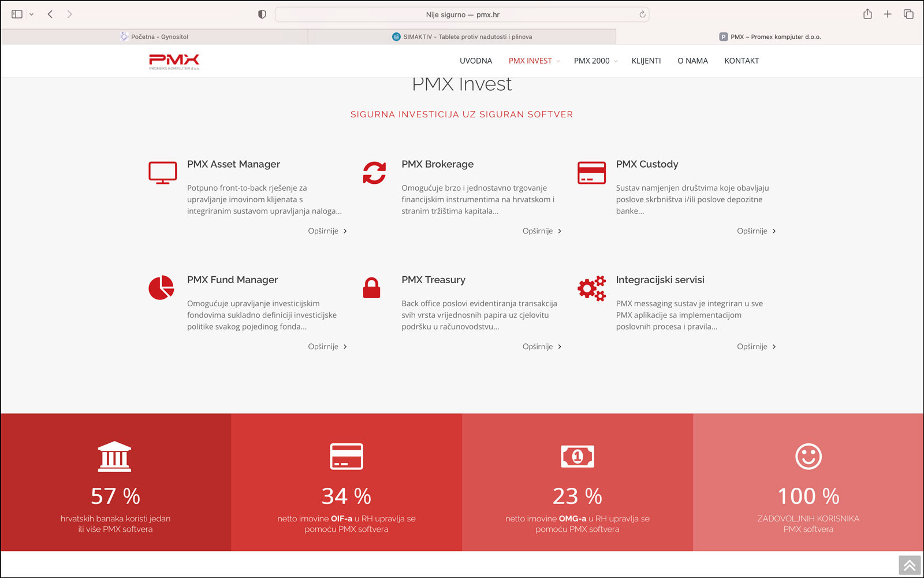This screenshot has width=924, height=578.
Task: Click the PMX Treasury padlock icon
Action: click(x=371, y=287)
